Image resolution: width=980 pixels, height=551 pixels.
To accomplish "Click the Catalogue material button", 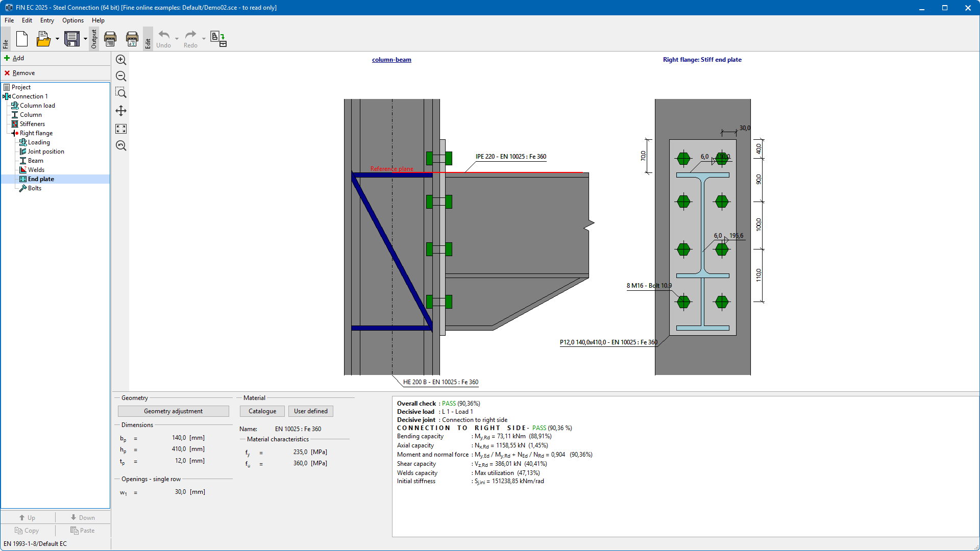I will pos(262,411).
